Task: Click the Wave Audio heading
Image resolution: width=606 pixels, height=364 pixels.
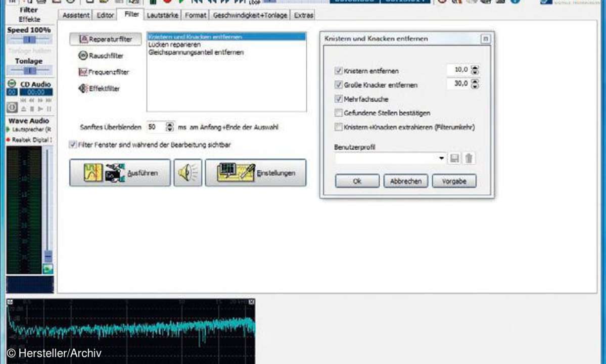Action: tap(29, 120)
